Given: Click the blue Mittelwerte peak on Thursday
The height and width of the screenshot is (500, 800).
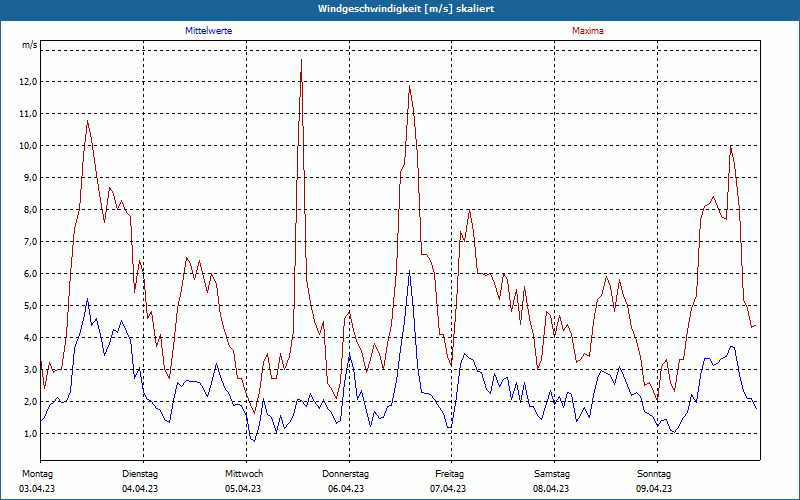Looking at the screenshot, I should pos(409,271).
